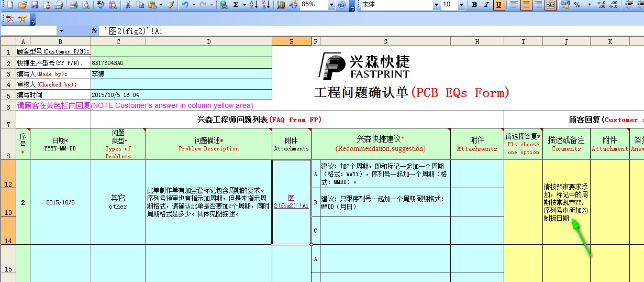Click in the formula bar input
The image size is (644, 282).
click(x=372, y=31)
